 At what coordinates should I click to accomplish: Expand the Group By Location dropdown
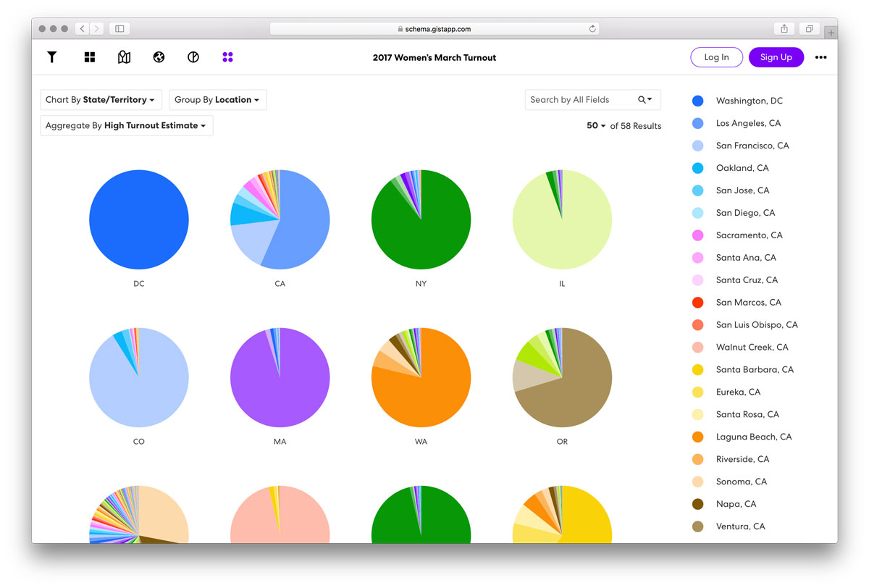tap(218, 100)
